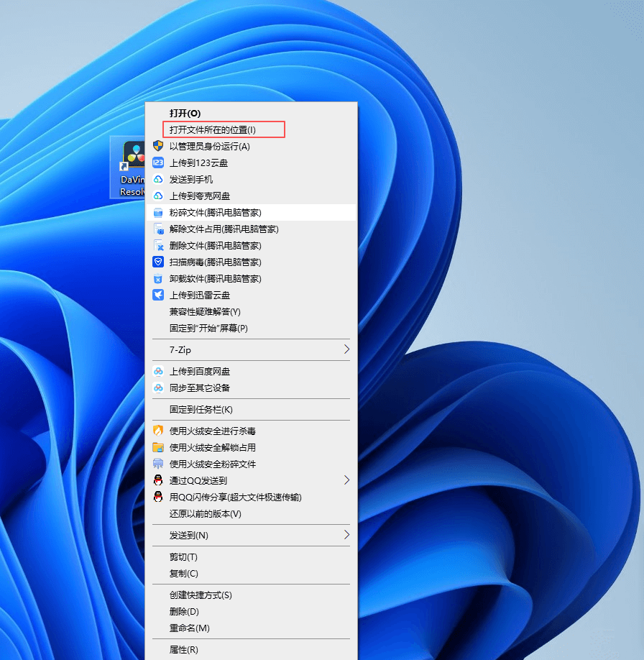Click the cloud icon next to 发送到手机
Viewport: 644px width, 660px height.
157,179
